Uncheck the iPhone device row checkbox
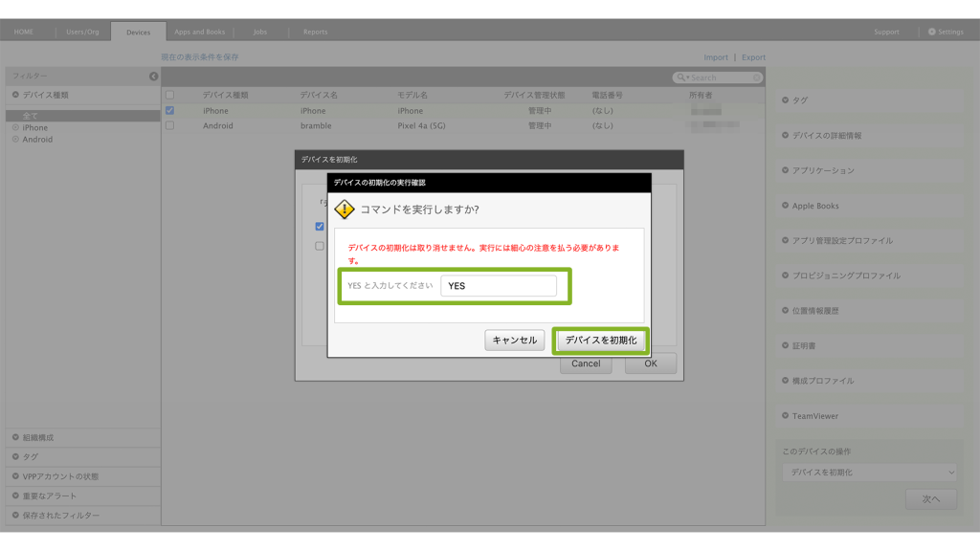 pos(169,111)
